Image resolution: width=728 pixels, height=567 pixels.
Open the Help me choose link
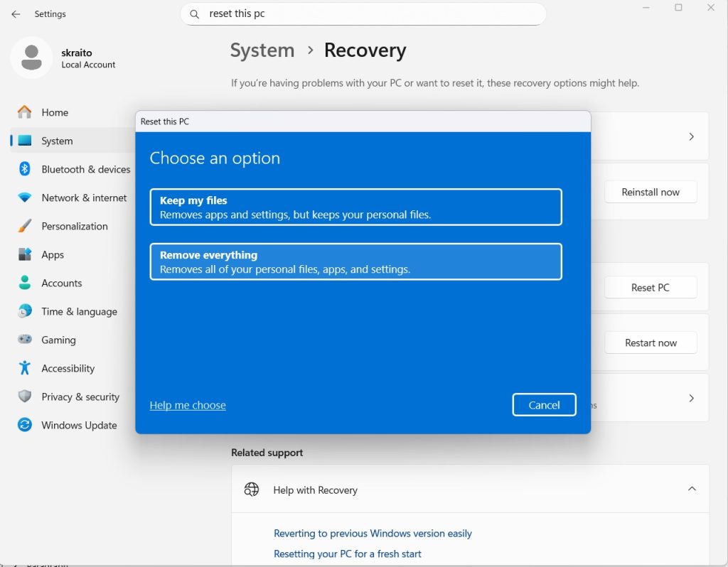coord(188,405)
